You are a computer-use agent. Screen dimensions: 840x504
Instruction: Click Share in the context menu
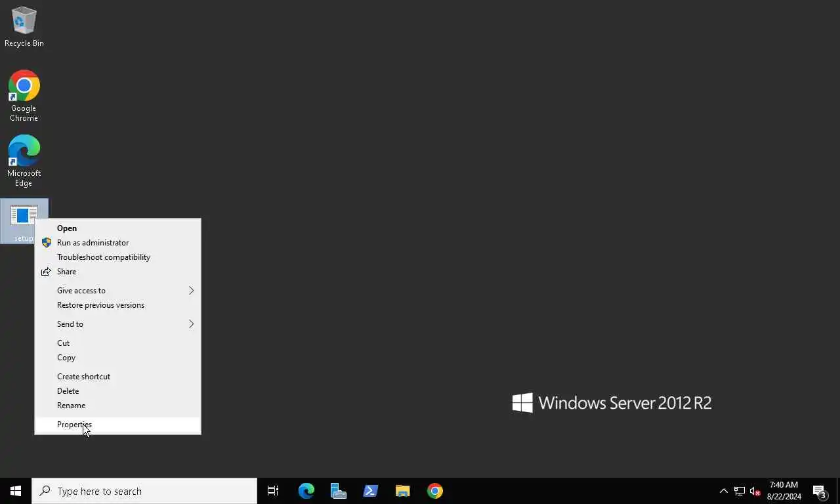coord(117,272)
